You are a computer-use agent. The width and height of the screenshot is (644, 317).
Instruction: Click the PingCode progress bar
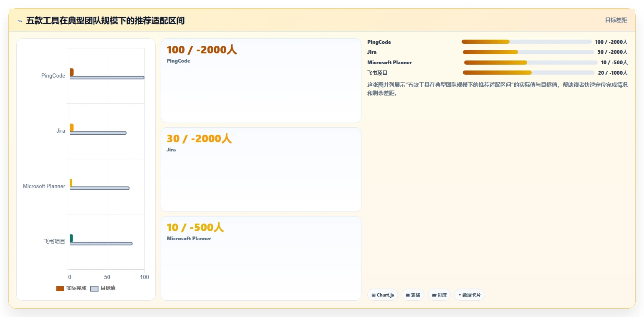tap(527, 42)
